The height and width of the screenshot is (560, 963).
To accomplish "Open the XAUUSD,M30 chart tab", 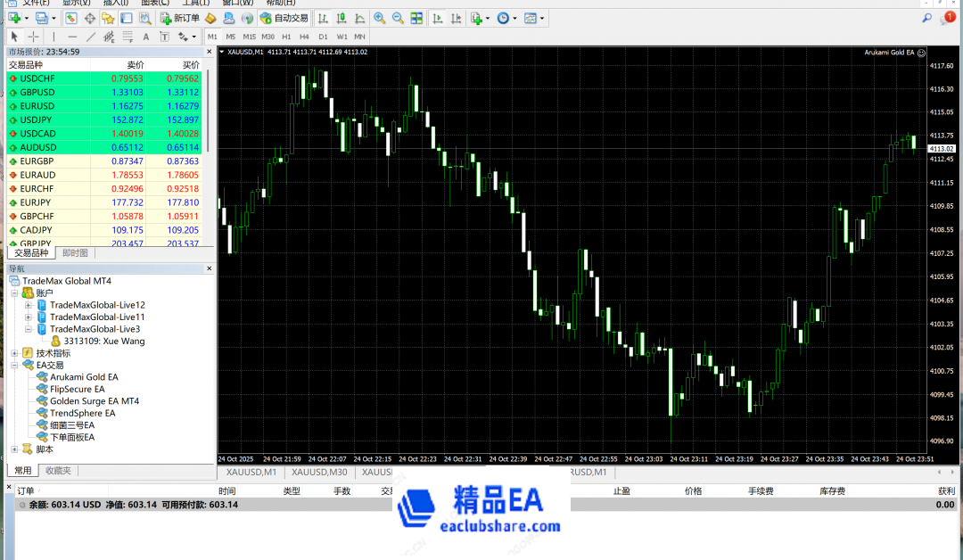I will [x=319, y=473].
